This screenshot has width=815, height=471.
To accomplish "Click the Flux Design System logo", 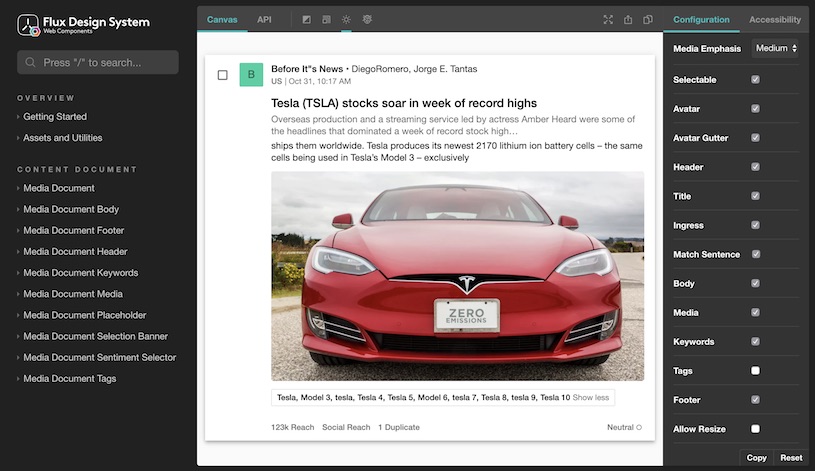I will click(x=83, y=24).
